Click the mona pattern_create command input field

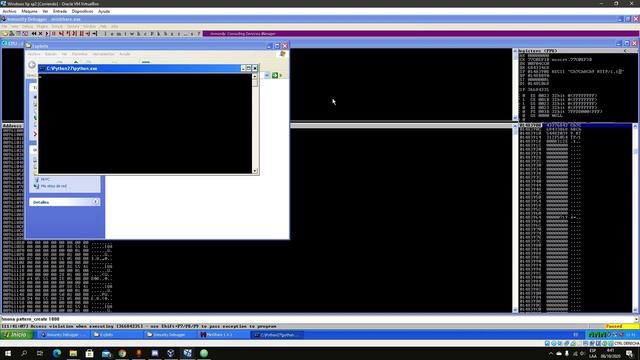click(316, 319)
